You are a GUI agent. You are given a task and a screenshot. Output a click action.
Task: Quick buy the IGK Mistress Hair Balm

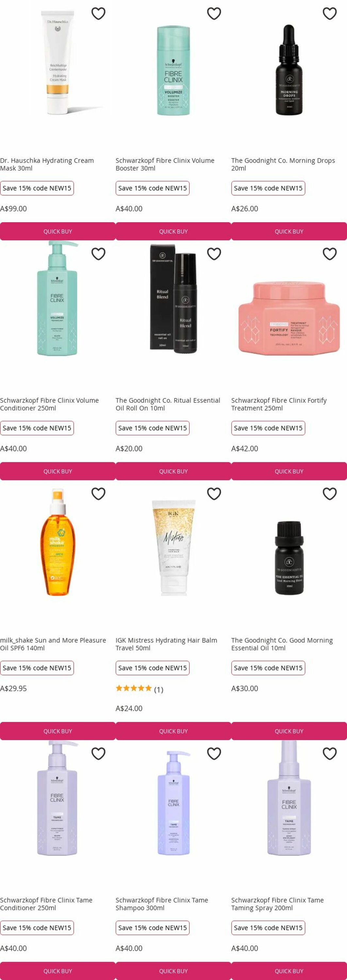click(x=173, y=731)
